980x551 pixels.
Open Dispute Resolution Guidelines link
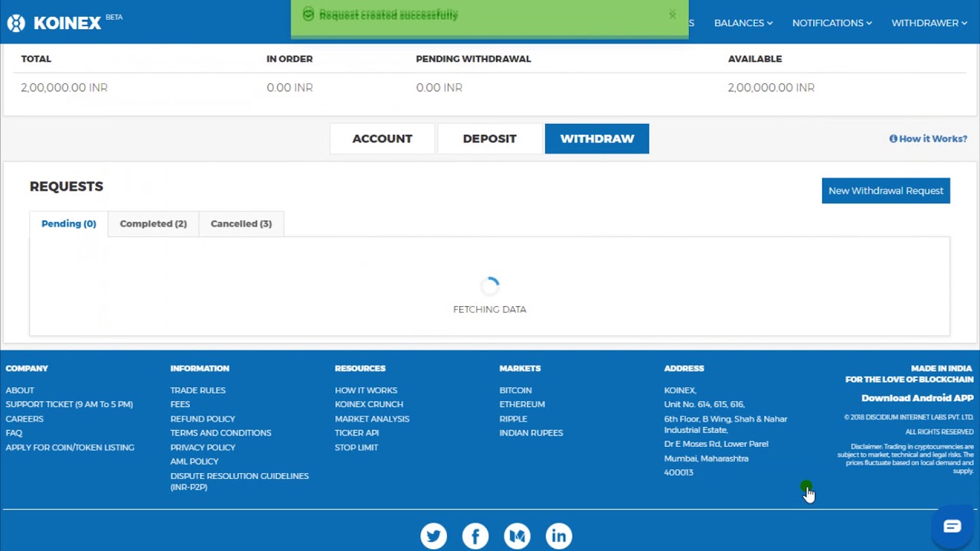point(239,481)
